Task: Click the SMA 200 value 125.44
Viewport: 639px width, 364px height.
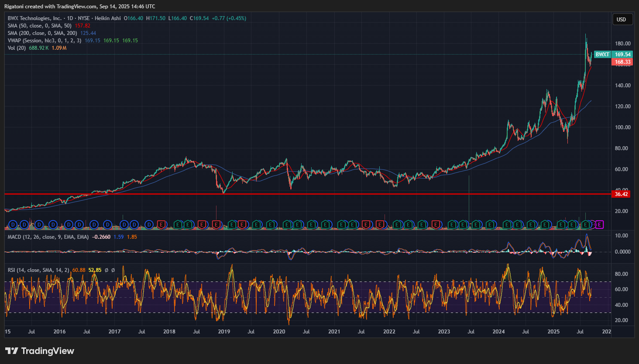Action: tap(88, 33)
